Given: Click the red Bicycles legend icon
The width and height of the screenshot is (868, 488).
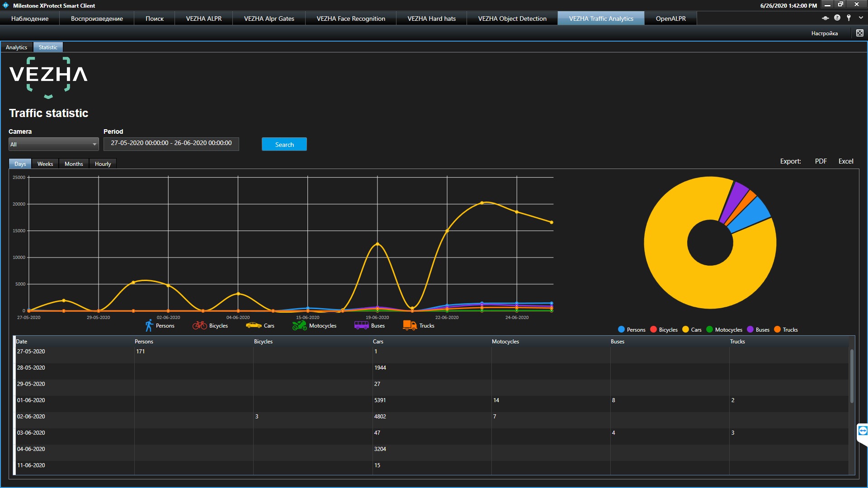Looking at the screenshot, I should pos(199,325).
